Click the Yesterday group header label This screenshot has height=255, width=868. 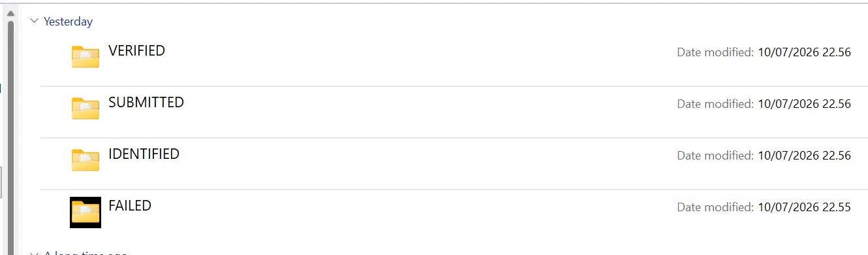coord(68,22)
